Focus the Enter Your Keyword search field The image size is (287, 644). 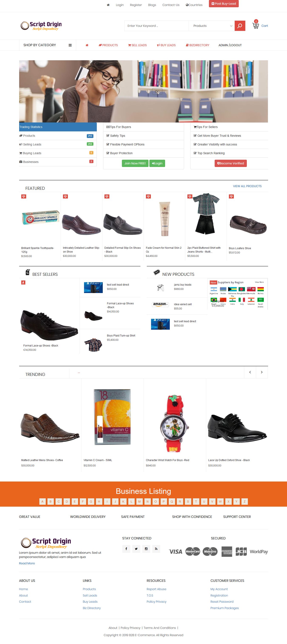[x=157, y=26]
